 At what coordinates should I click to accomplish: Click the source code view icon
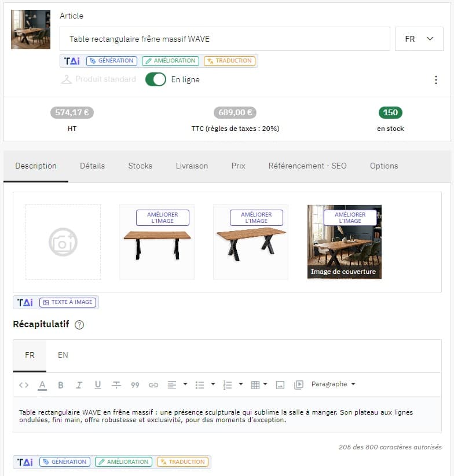click(x=24, y=385)
